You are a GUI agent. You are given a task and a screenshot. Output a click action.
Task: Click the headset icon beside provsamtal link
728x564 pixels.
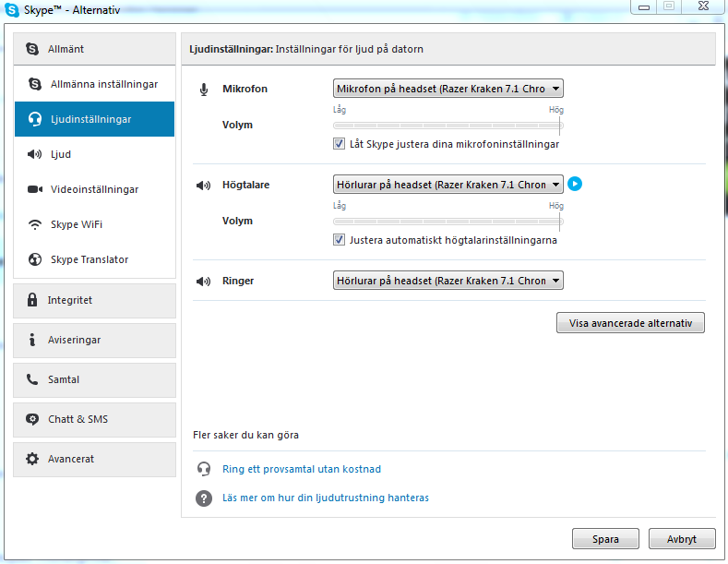click(204, 469)
